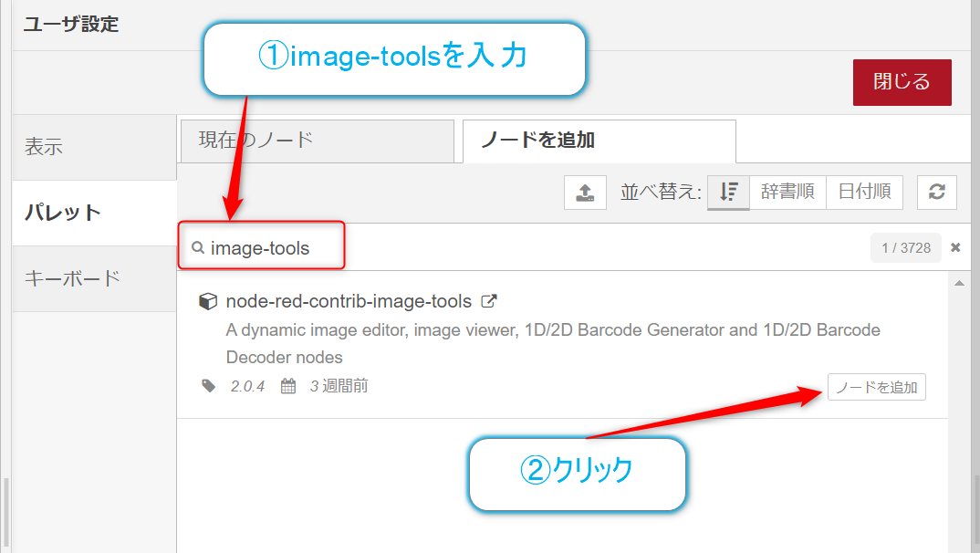The height and width of the screenshot is (553, 980).
Task: Click the red 閉じる close button
Action: click(902, 82)
